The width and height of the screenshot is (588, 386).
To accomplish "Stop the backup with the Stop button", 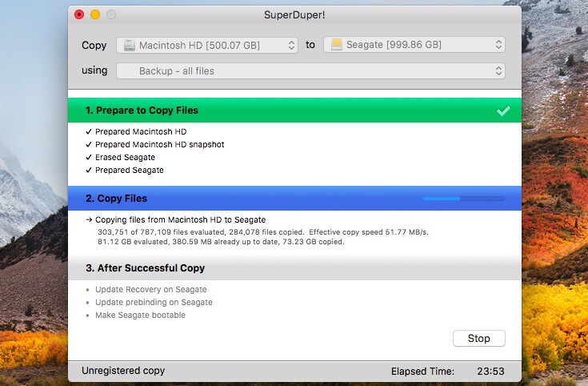I will 479,338.
